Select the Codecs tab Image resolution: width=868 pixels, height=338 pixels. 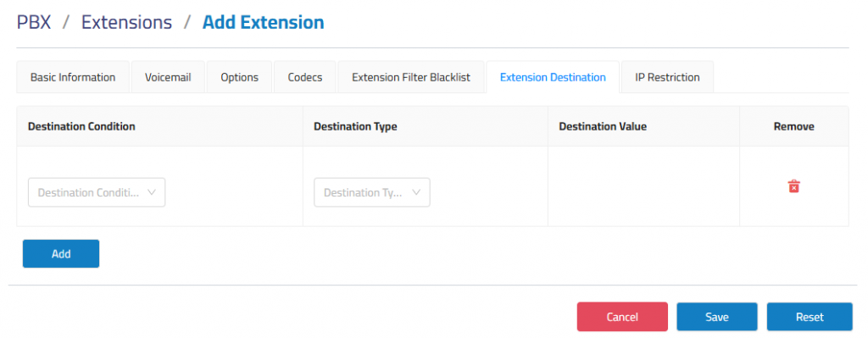click(x=305, y=77)
